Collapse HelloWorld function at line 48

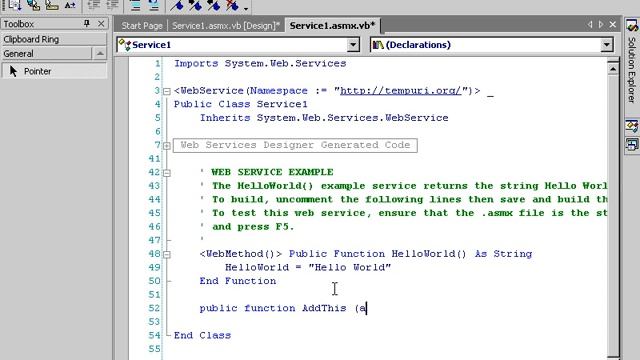pos(167,254)
